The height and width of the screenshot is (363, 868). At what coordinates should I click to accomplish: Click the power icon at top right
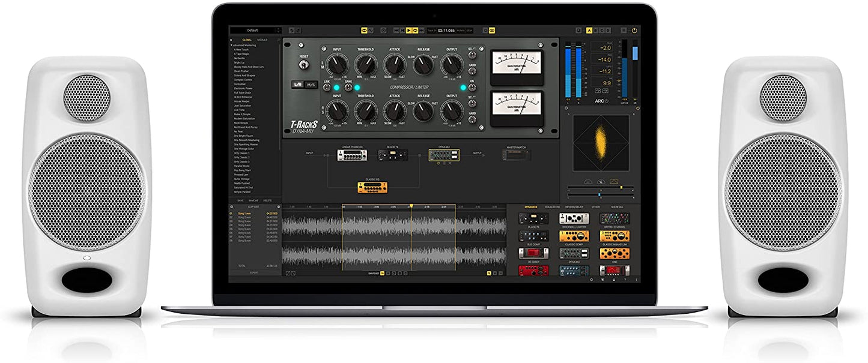pyautogui.click(x=634, y=30)
